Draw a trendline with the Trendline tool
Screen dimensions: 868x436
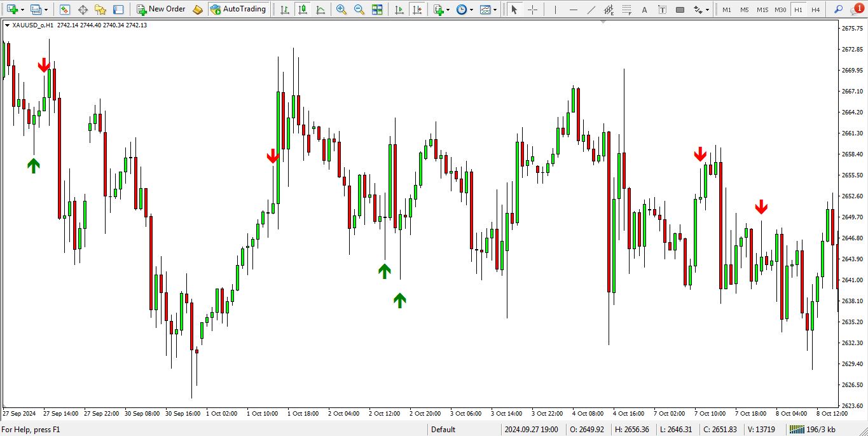point(591,10)
